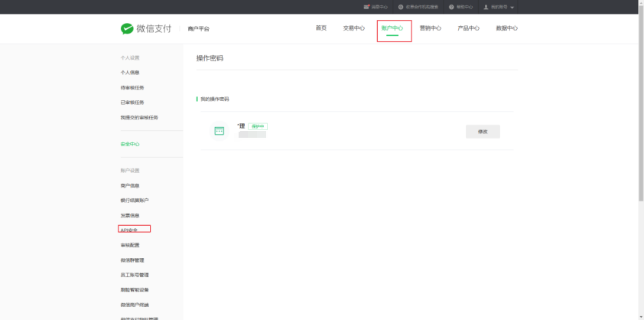
Task: Click the 修改 button
Action: coord(483,132)
